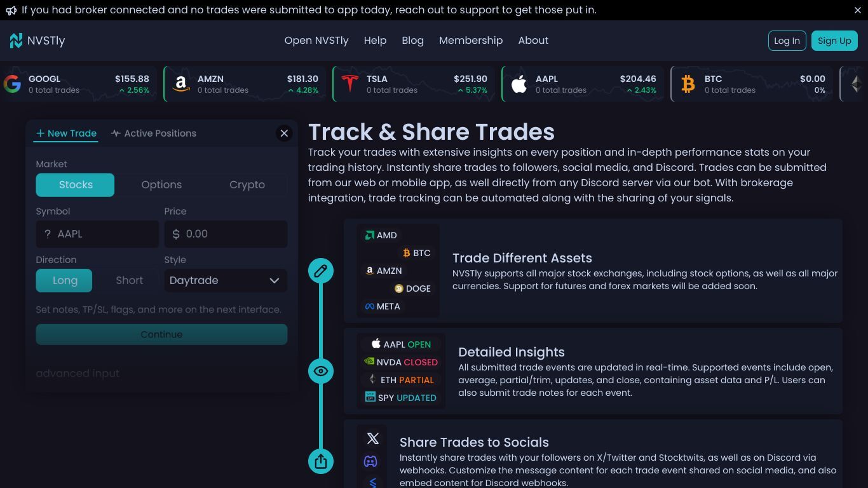Viewport: 868px width, 488px height.
Task: Open the Amazon AMZN ticker logo
Action: click(180, 84)
